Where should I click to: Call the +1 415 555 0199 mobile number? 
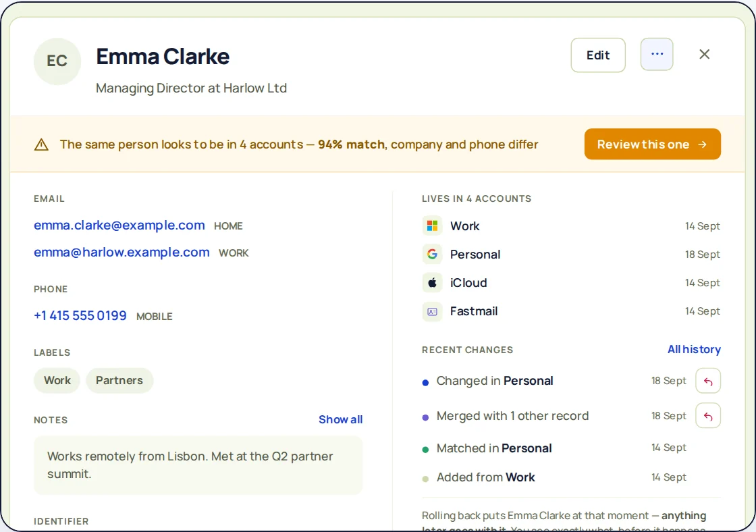(80, 315)
